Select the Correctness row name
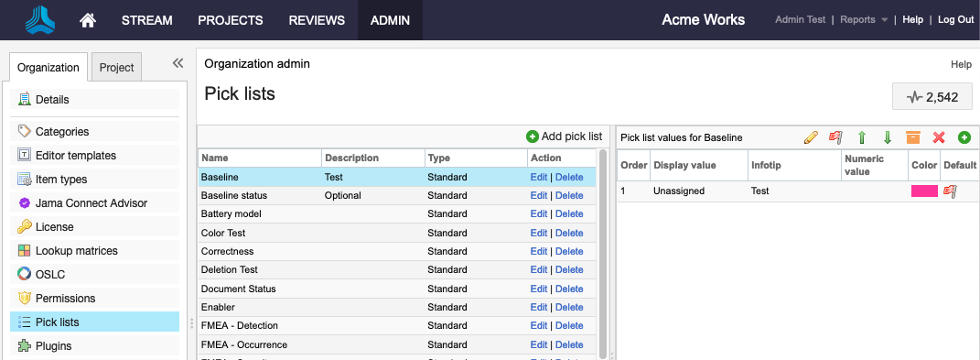The height and width of the screenshot is (360, 980). [228, 251]
